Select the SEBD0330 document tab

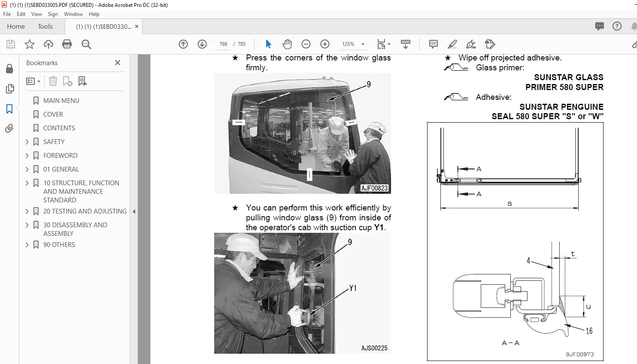tap(103, 27)
